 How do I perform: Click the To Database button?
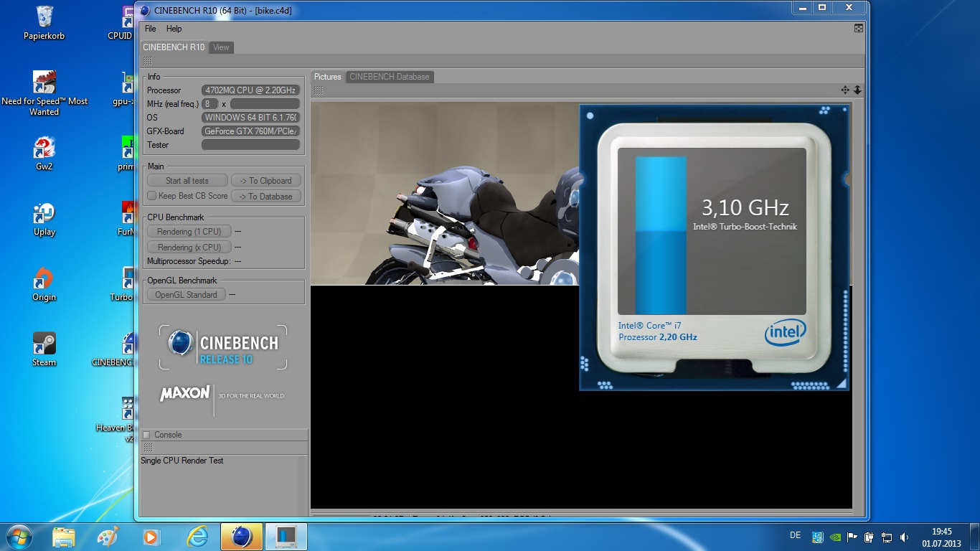[x=265, y=197]
